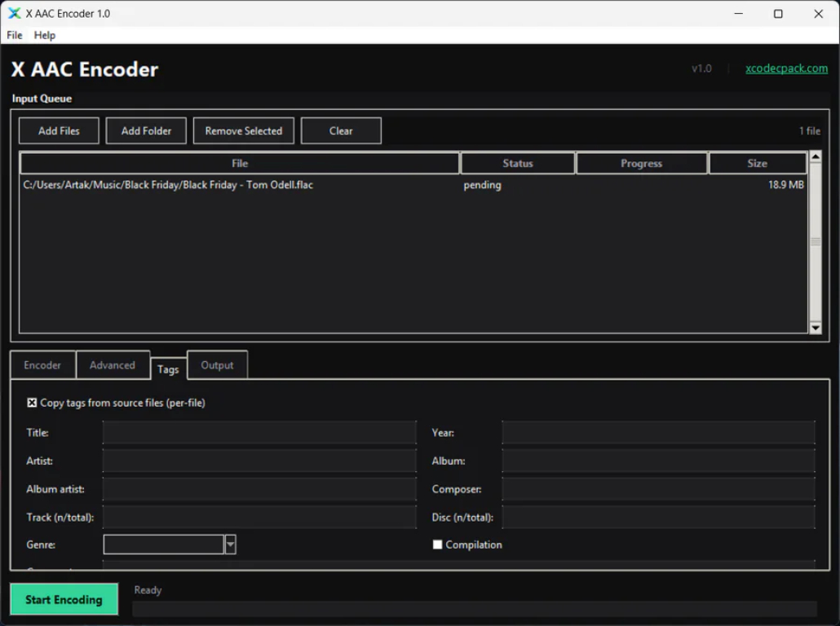
Task: Click the X AAC Encoder title bar icon
Action: 15,14
